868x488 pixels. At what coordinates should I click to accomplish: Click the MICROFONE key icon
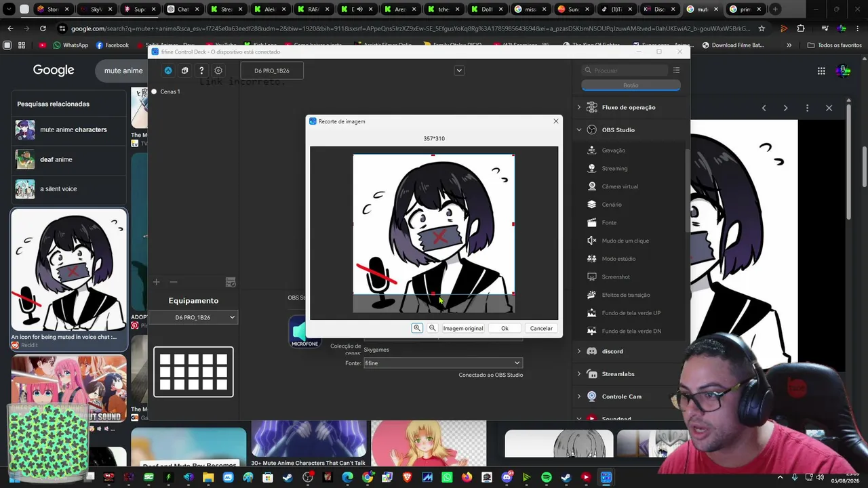tap(304, 332)
